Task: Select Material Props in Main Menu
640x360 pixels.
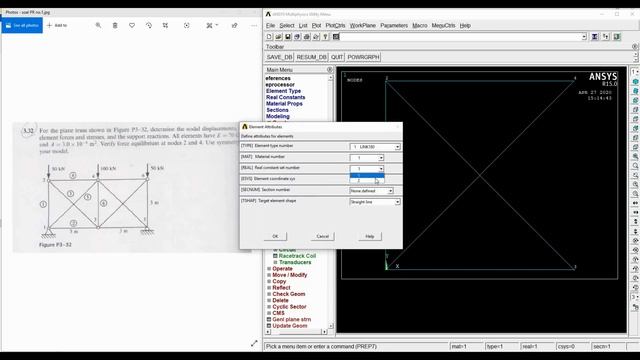Action: click(284, 104)
